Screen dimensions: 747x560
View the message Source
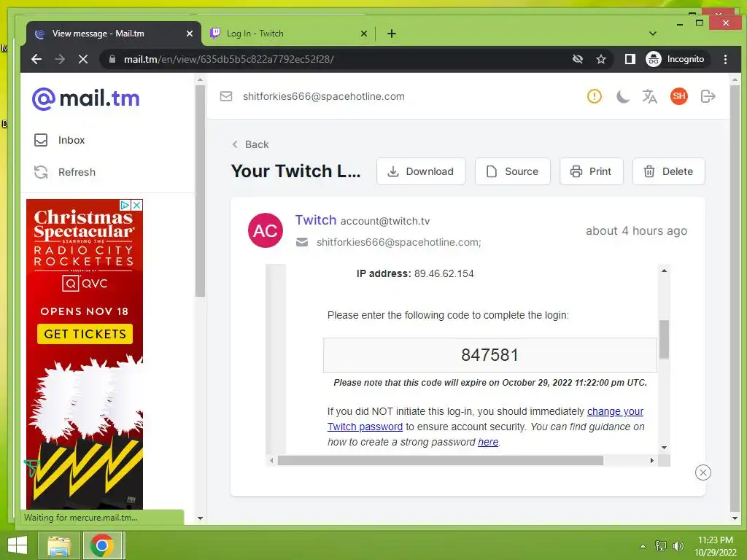(513, 171)
